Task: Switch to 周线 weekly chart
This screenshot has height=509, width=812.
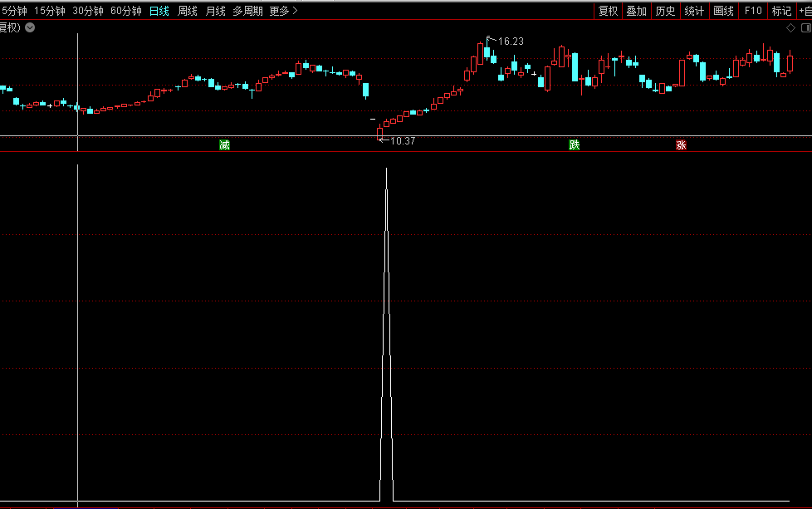Action: pyautogui.click(x=188, y=11)
